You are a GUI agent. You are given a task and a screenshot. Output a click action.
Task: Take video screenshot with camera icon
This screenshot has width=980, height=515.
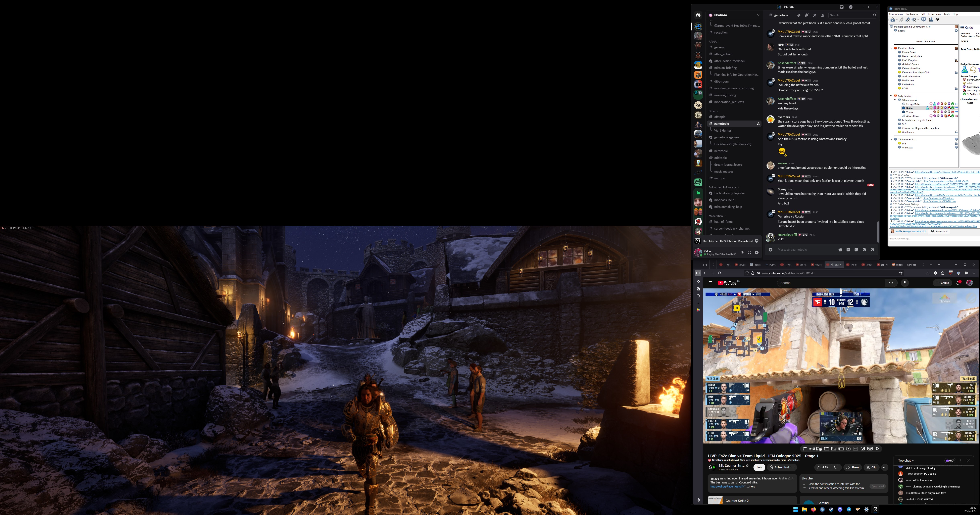click(x=863, y=449)
